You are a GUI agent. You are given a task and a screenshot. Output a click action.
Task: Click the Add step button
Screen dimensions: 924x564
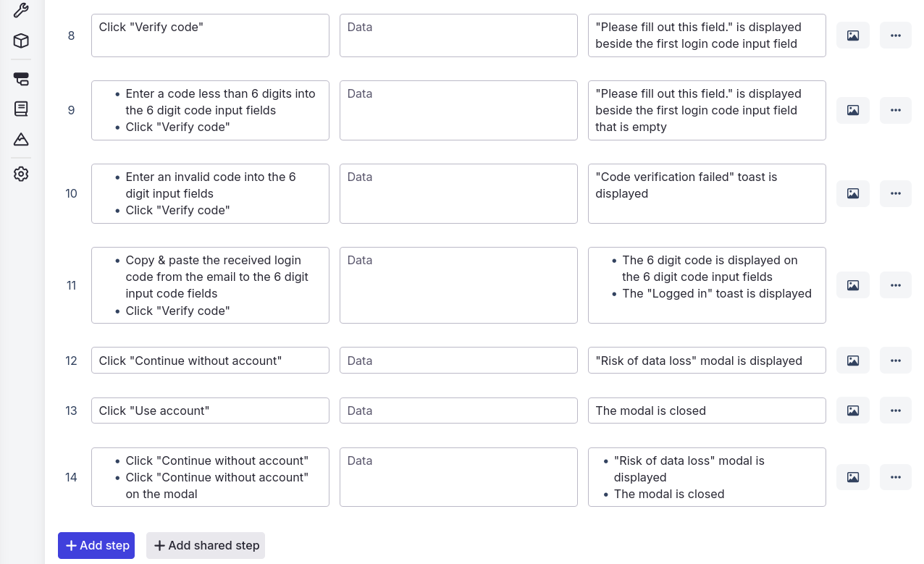(96, 545)
